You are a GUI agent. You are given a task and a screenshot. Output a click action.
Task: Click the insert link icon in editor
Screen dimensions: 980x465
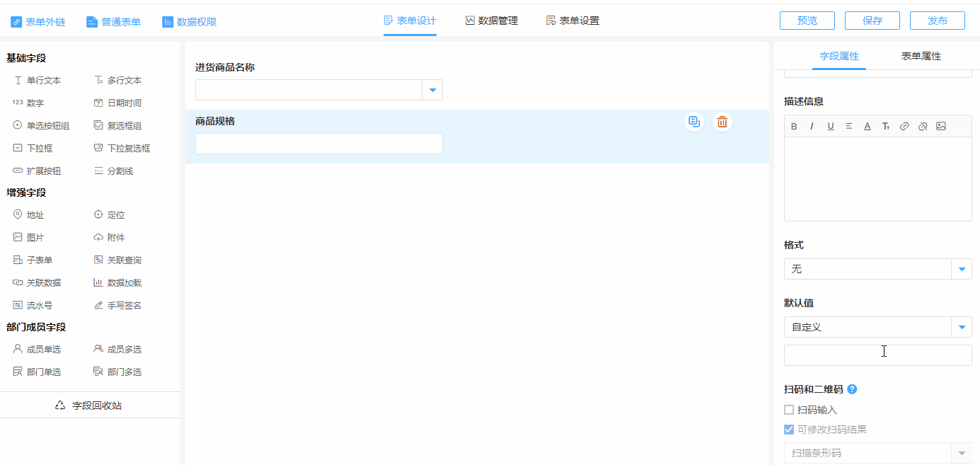[x=904, y=127]
